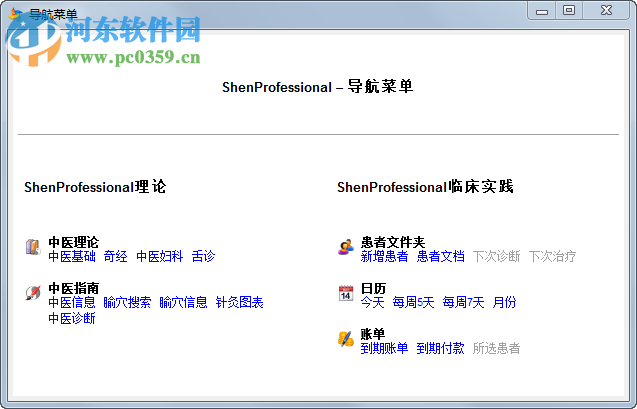Open the 腧穴搜索 link
The height and width of the screenshot is (409, 637).
point(127,302)
